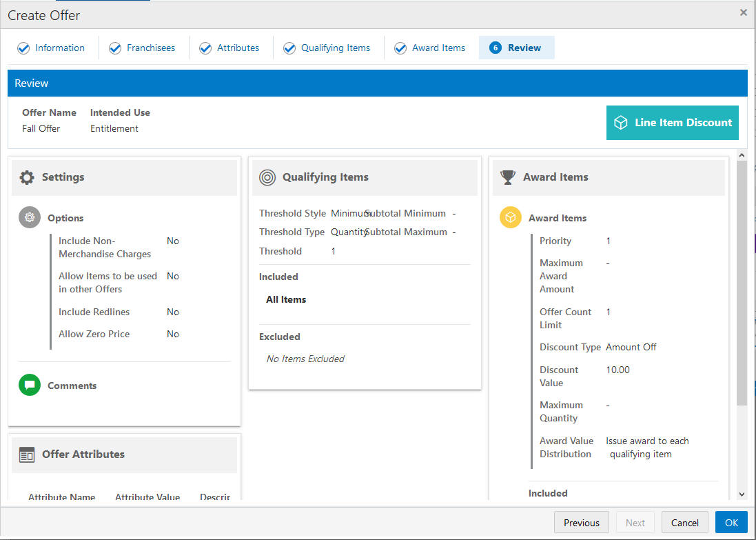Screen dimensions: 756x540
Task: Click the Qualifying Items panel heading
Action: [325, 177]
